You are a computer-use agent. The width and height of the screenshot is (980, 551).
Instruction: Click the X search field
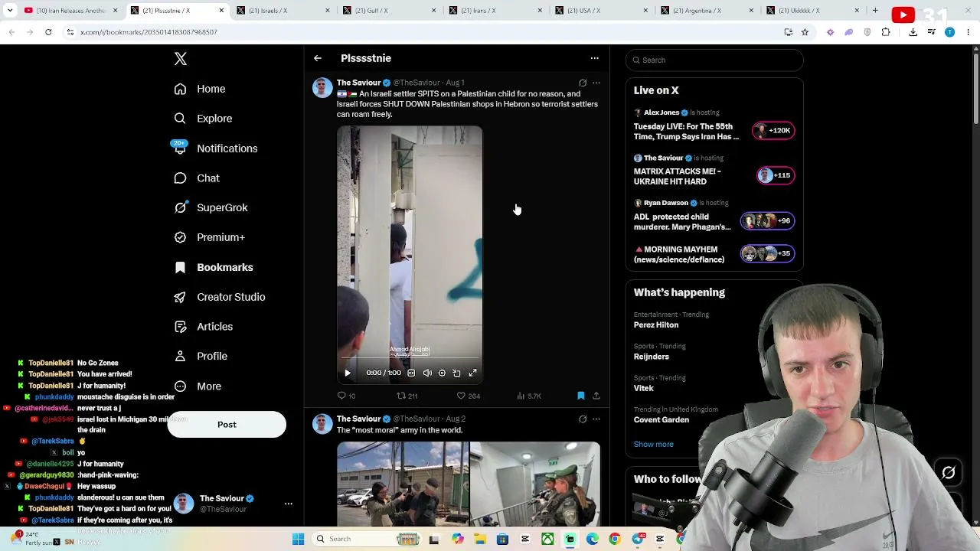pos(714,60)
